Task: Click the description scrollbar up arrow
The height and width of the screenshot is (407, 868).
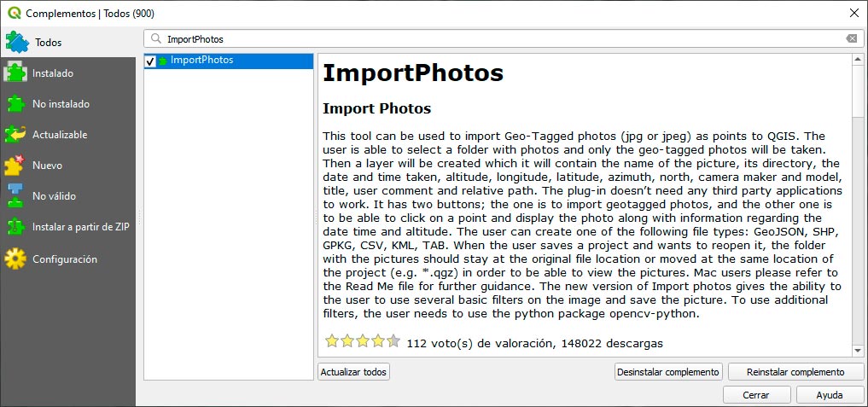Action: point(858,59)
